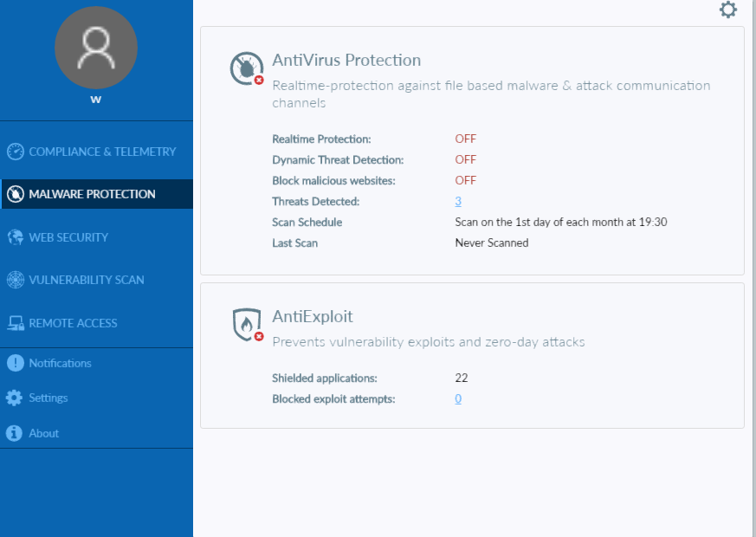Click the sidebar Settings gear icon
Image resolution: width=756 pixels, height=537 pixels.
pyautogui.click(x=14, y=398)
